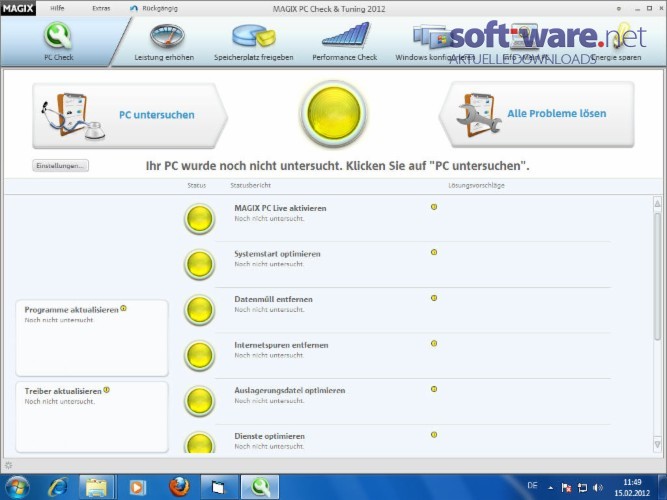
Task: Click the Action Center flag tray icon
Action: coord(566,488)
